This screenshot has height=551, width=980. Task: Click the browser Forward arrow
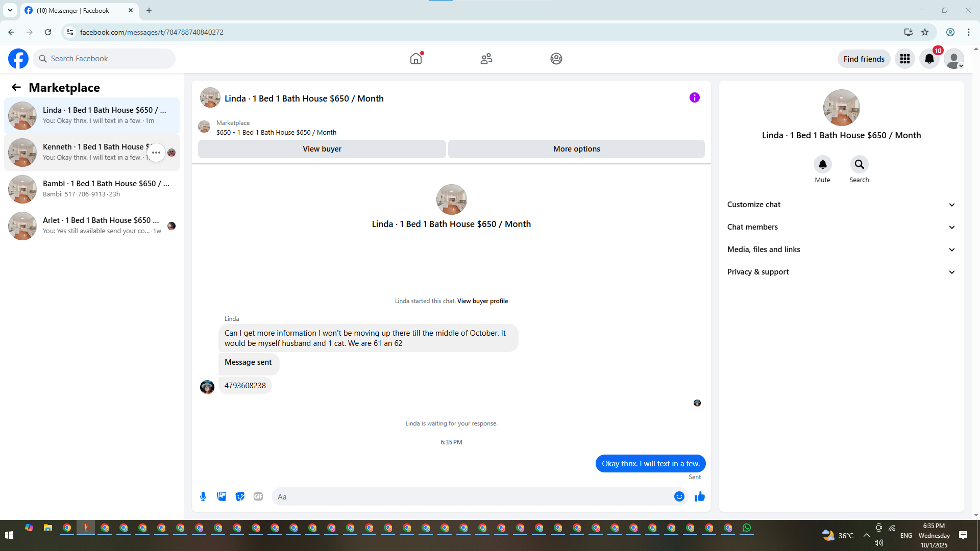point(30,32)
